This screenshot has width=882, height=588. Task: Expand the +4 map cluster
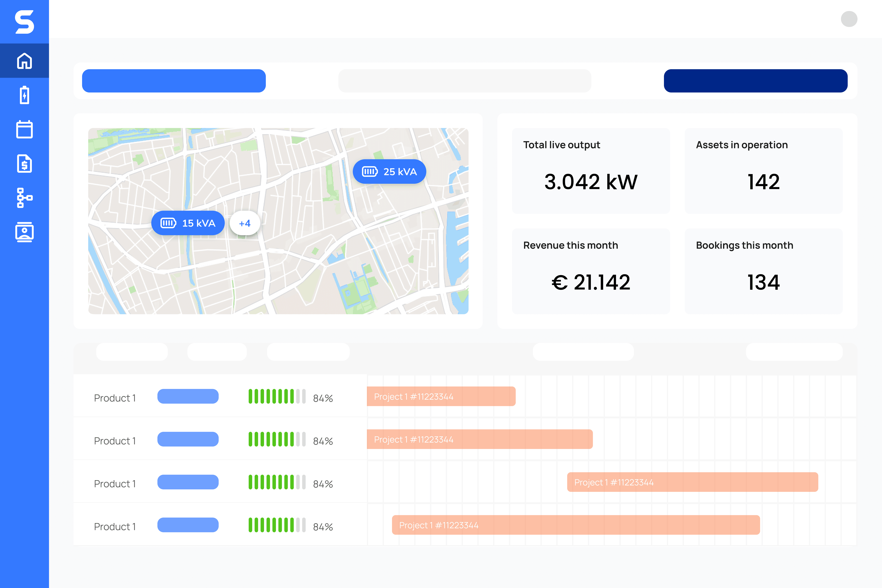(245, 223)
